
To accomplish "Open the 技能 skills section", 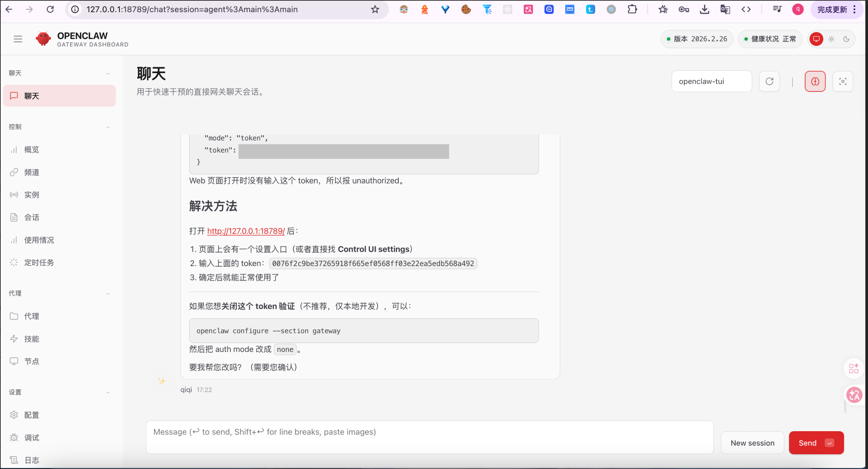I will coord(31,339).
